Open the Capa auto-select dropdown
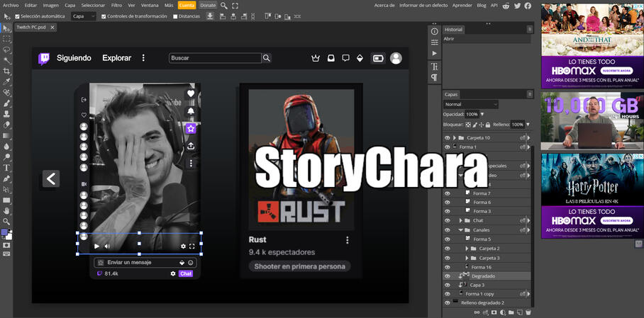The image size is (644, 318). click(x=84, y=16)
